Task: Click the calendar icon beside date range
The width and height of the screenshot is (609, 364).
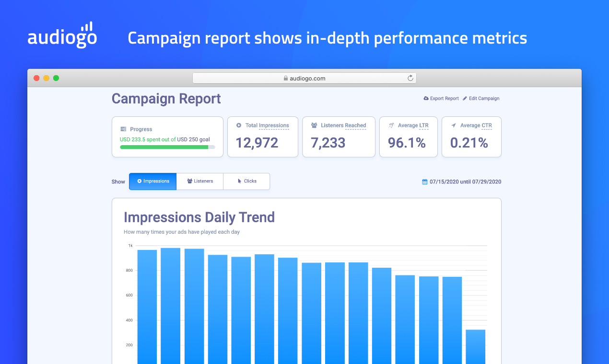Action: click(x=424, y=182)
